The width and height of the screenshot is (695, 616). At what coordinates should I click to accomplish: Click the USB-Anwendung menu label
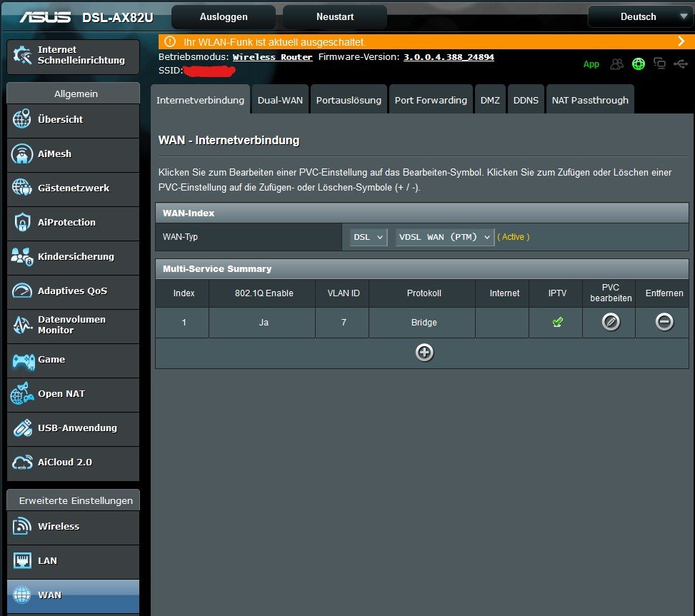click(x=78, y=428)
